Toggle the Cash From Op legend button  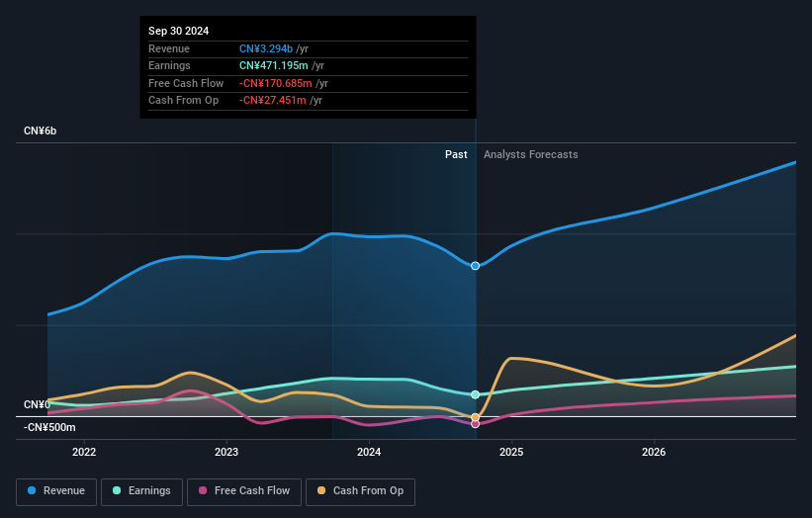(x=360, y=491)
